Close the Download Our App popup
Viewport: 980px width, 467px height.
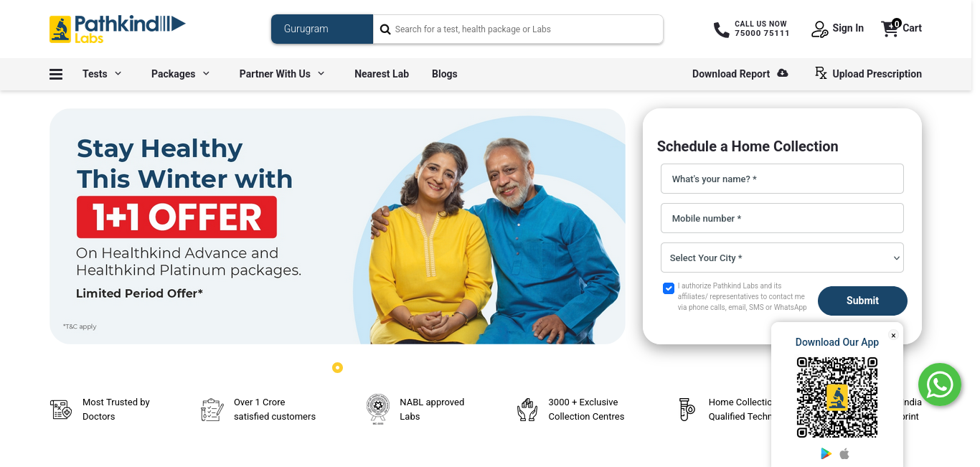point(893,336)
